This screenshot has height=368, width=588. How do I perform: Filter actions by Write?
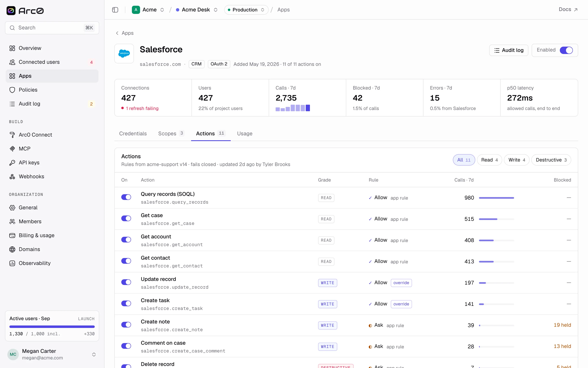click(x=517, y=160)
